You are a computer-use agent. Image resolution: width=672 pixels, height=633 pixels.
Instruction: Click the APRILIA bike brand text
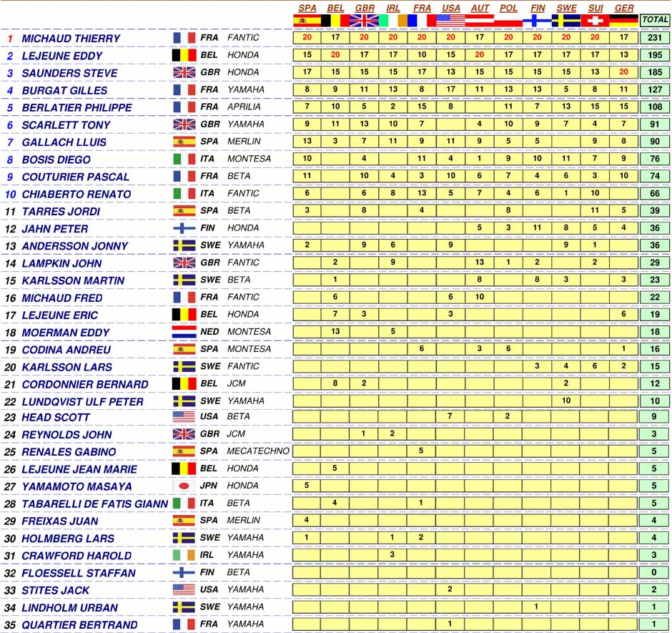(x=244, y=107)
